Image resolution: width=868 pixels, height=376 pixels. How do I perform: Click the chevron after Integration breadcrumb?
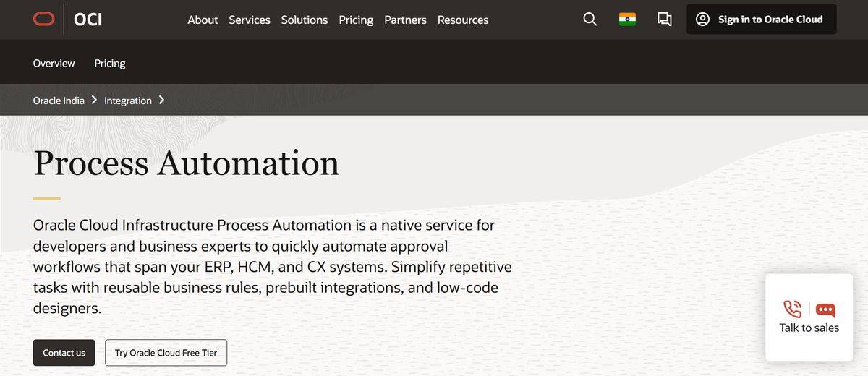coord(161,100)
